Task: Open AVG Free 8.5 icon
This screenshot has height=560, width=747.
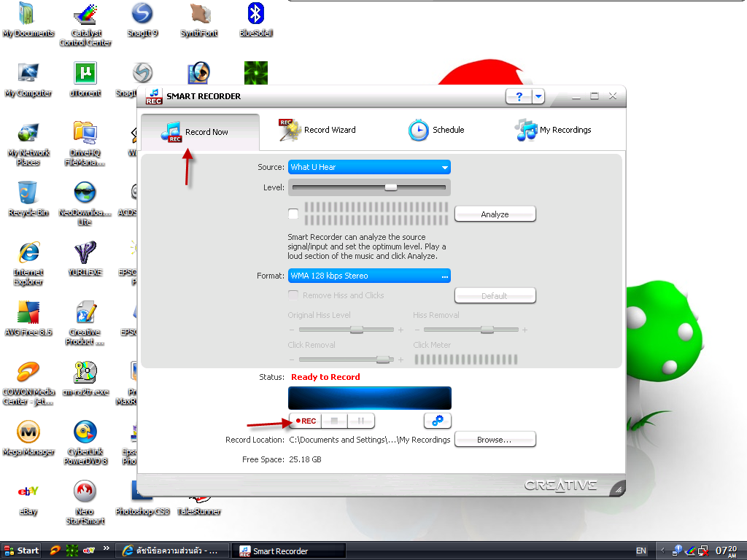Action: pos(28,319)
